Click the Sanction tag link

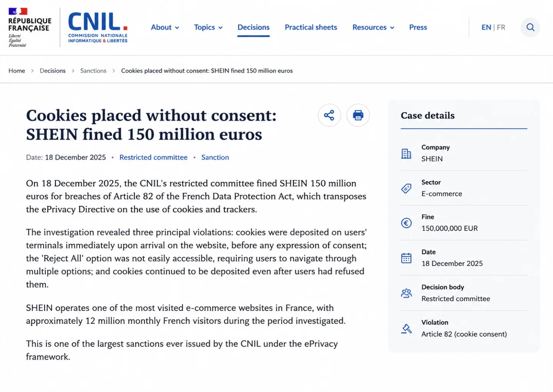point(215,157)
